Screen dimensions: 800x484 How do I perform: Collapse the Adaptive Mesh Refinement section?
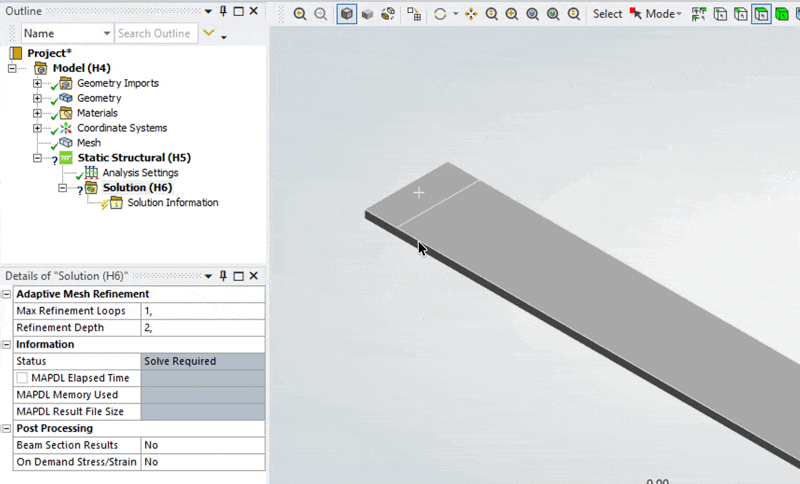pyautogui.click(x=7, y=294)
